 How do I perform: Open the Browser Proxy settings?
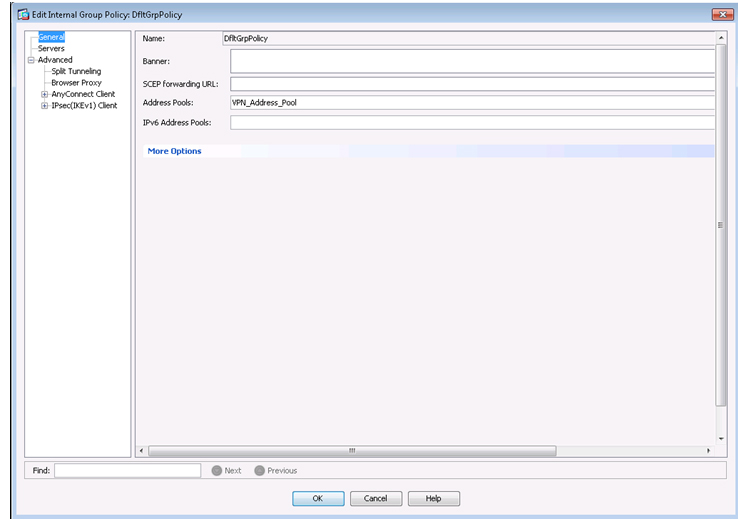coord(76,83)
